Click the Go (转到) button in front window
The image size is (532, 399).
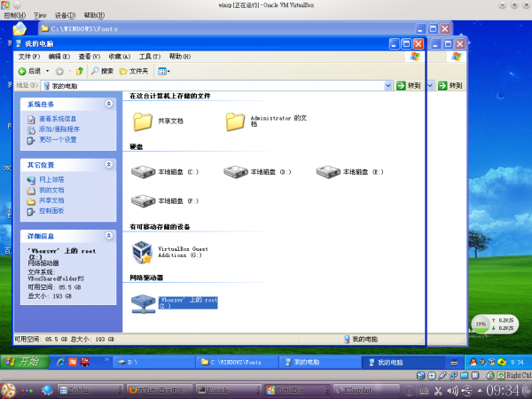point(409,86)
